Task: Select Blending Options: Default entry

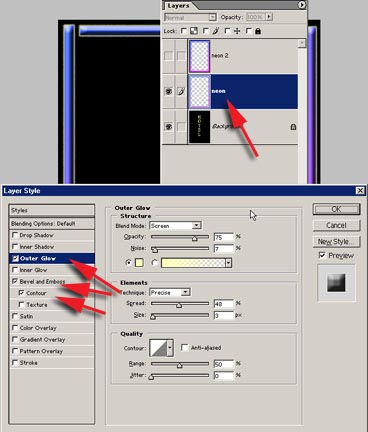Action: (52, 223)
